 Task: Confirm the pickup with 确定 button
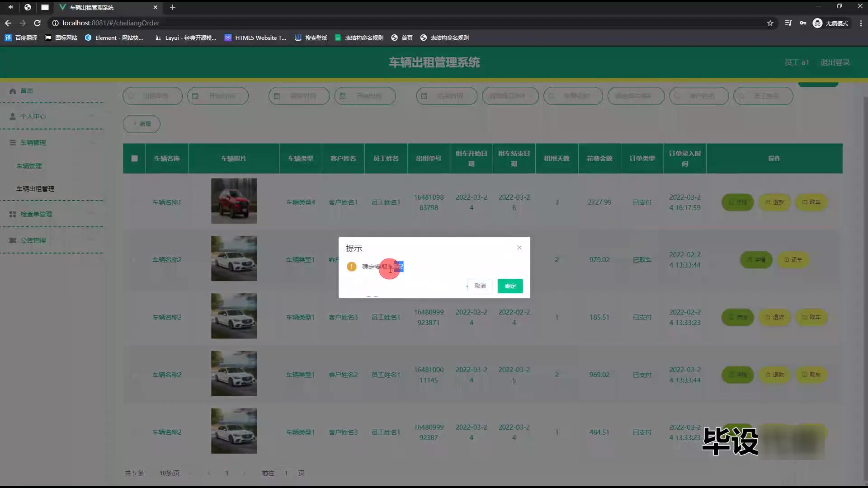click(x=510, y=286)
